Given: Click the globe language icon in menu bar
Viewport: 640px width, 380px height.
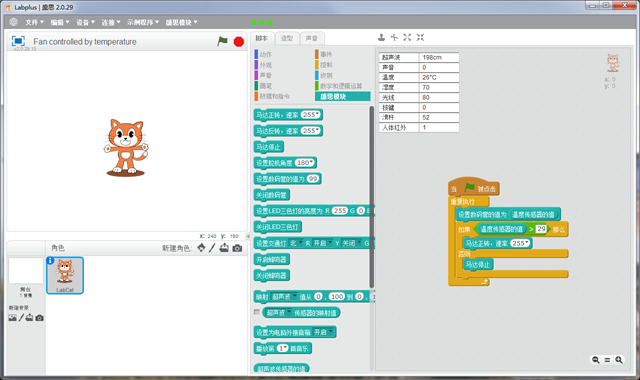Looking at the screenshot, I should [x=13, y=22].
